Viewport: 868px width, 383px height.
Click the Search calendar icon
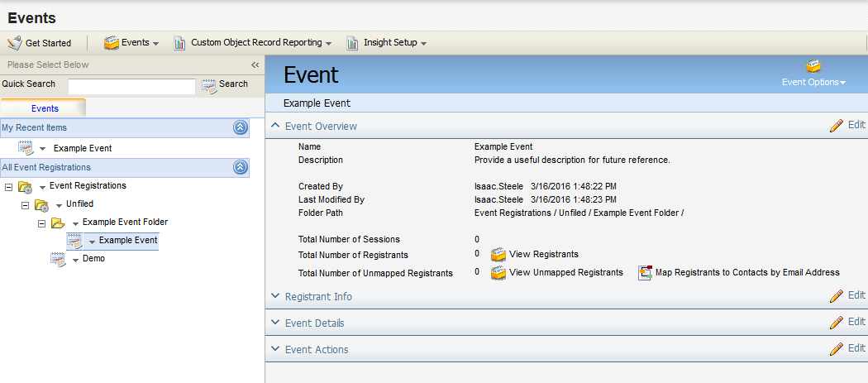point(209,85)
